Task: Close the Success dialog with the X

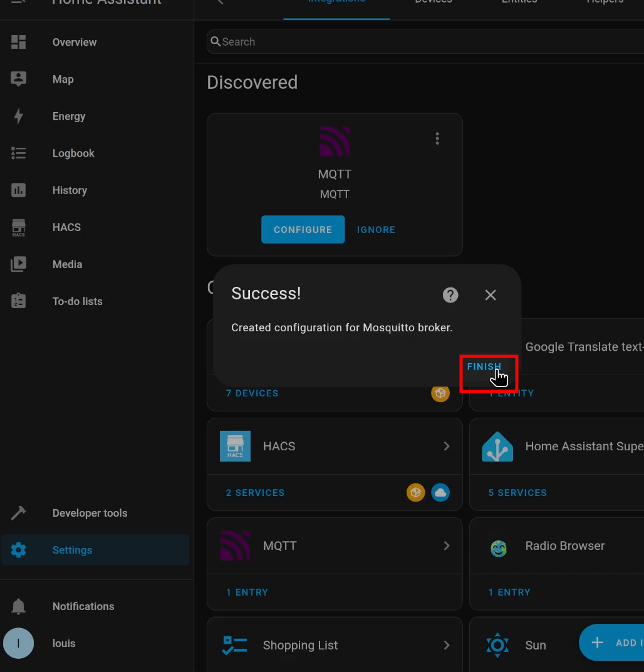Action: point(491,295)
